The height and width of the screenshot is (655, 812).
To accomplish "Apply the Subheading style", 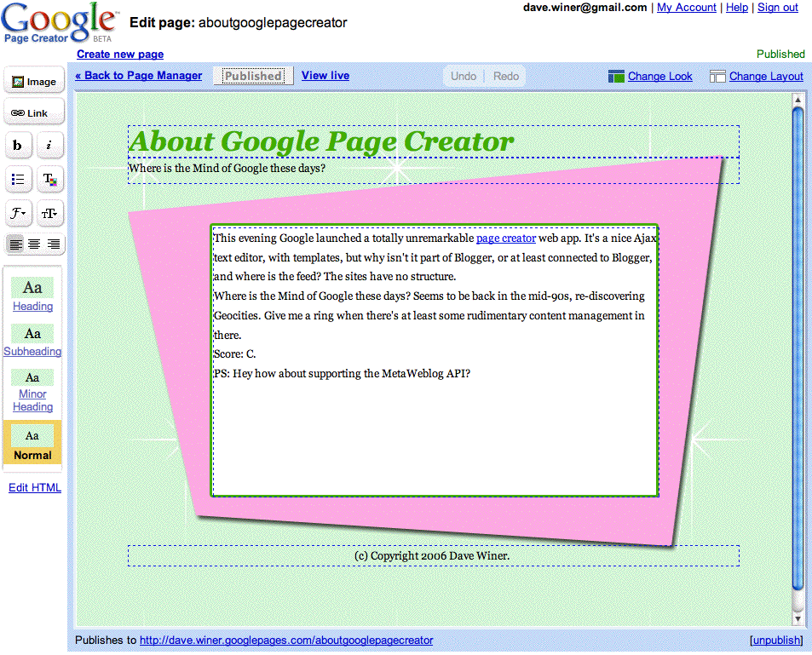I will point(32,341).
